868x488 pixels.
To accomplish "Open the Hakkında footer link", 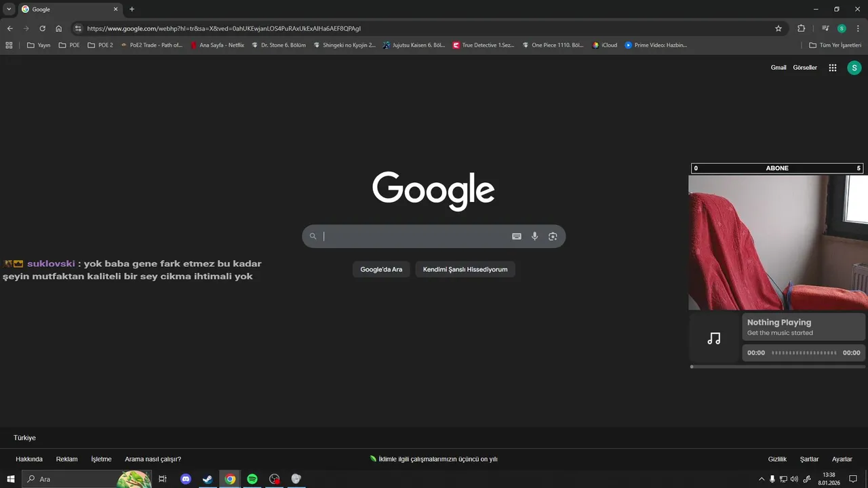I will click(x=29, y=459).
